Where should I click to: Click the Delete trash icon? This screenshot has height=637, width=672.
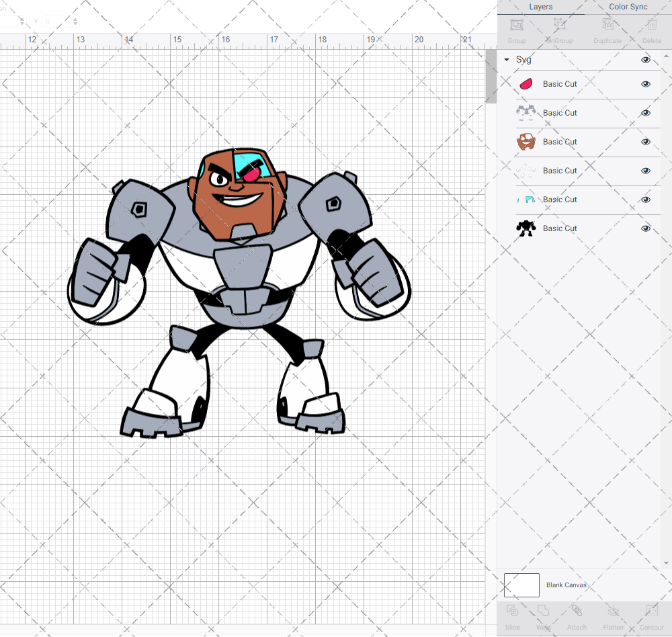tap(652, 25)
